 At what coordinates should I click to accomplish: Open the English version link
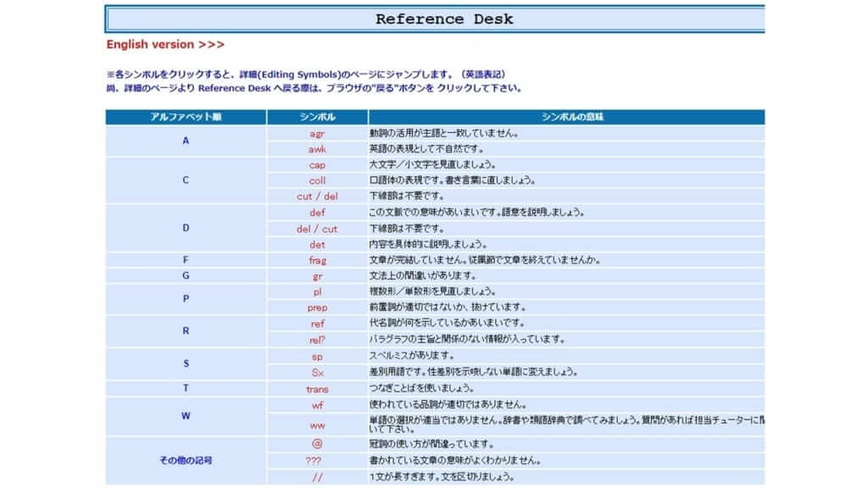click(x=165, y=44)
